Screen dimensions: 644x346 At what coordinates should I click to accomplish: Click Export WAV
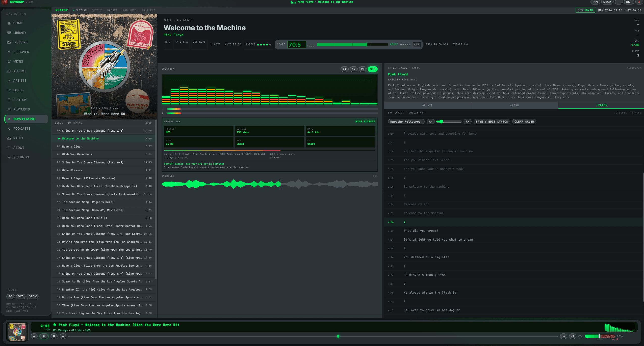pos(460,44)
